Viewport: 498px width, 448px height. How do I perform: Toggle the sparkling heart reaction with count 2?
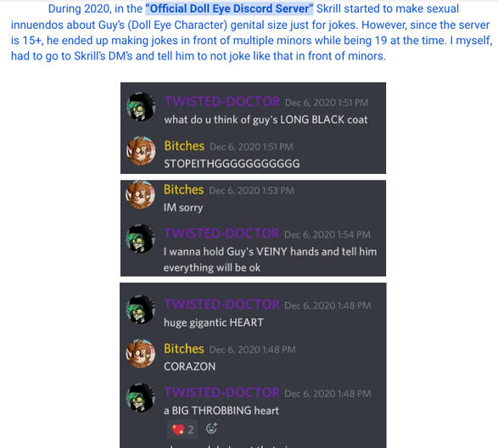click(182, 429)
